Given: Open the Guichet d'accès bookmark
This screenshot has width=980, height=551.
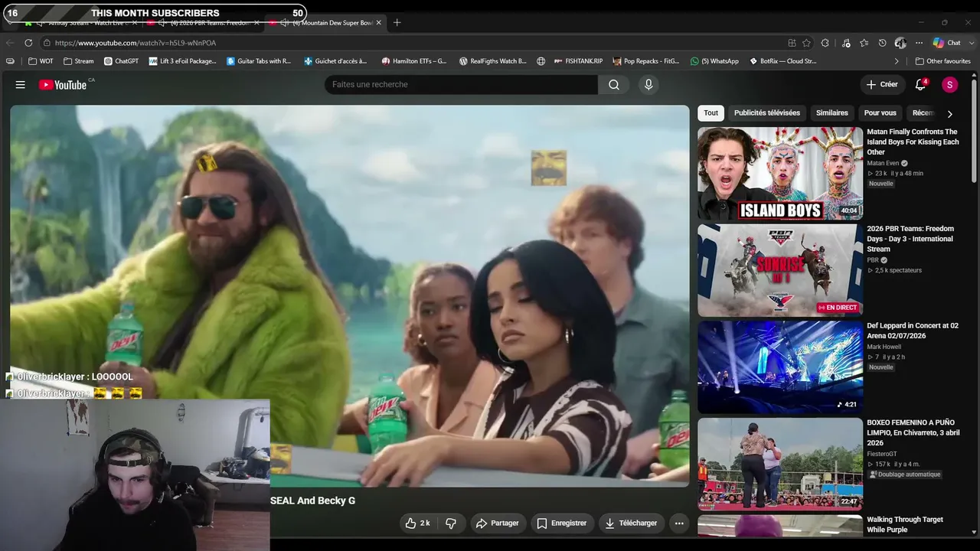Looking at the screenshot, I should click(x=335, y=61).
